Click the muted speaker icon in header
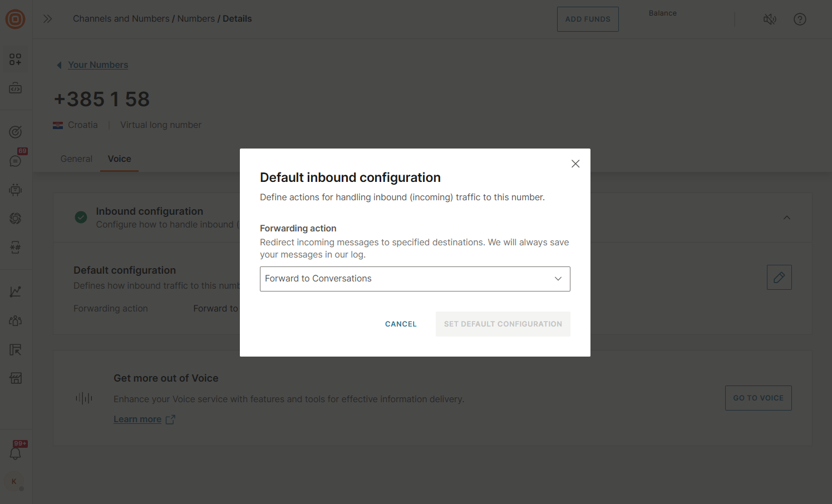Viewport: 832px width, 504px height. pyautogui.click(x=770, y=19)
